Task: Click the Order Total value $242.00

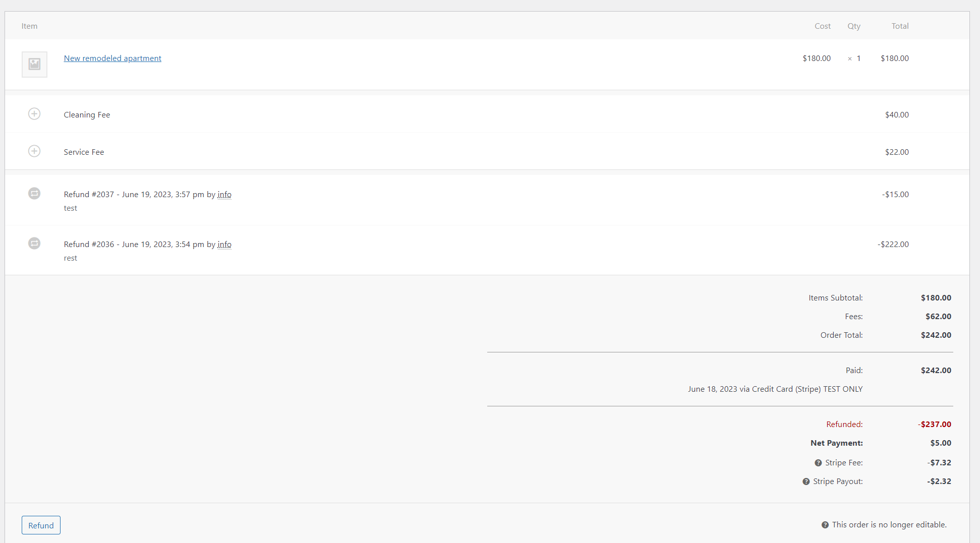Action: tap(936, 335)
